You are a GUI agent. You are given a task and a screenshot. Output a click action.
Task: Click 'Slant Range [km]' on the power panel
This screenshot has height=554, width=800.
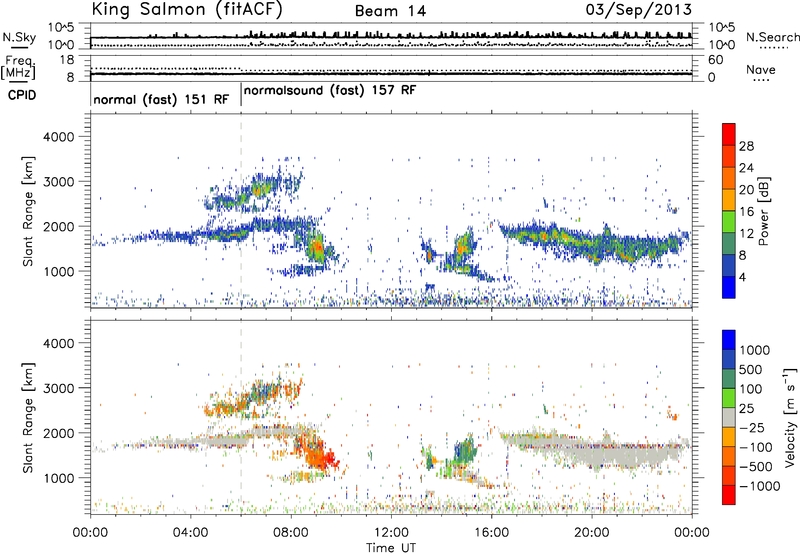click(x=28, y=211)
